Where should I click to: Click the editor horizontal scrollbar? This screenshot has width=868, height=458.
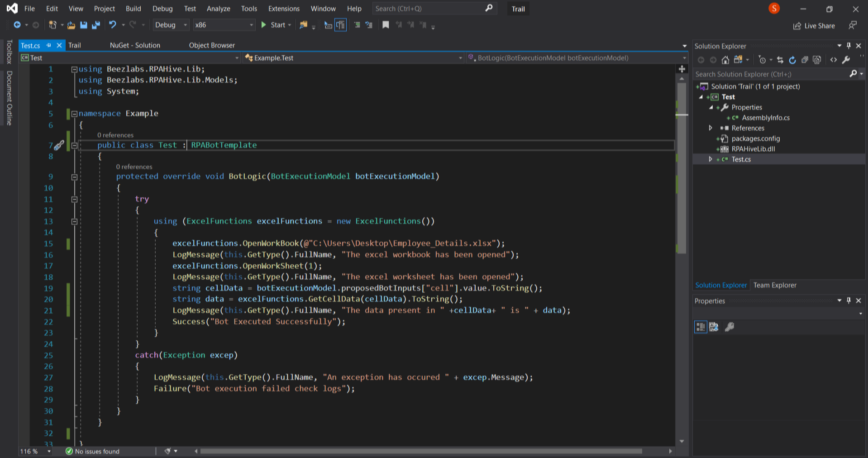pos(421,451)
